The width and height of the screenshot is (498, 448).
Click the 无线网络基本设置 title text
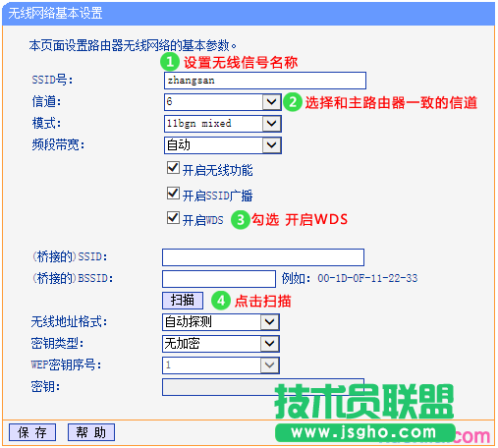[55, 14]
